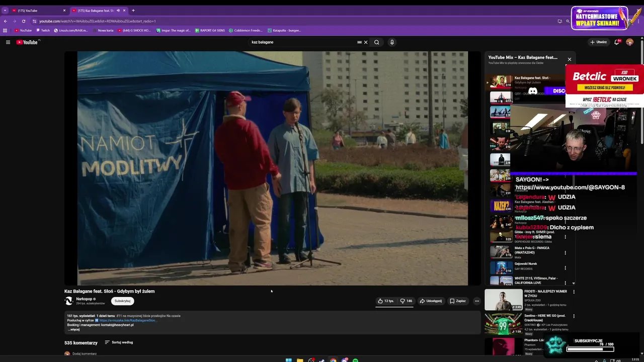Click the URL address bar
This screenshot has height=362, width=644.
point(292,21)
